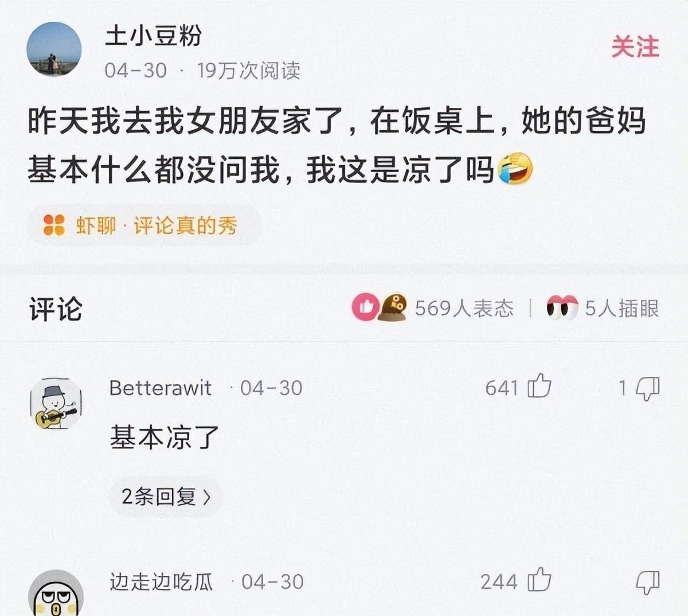Screen dimensions: 688x616
Task: Tap the eyes icon beside 5人插眼
Action: (562, 308)
